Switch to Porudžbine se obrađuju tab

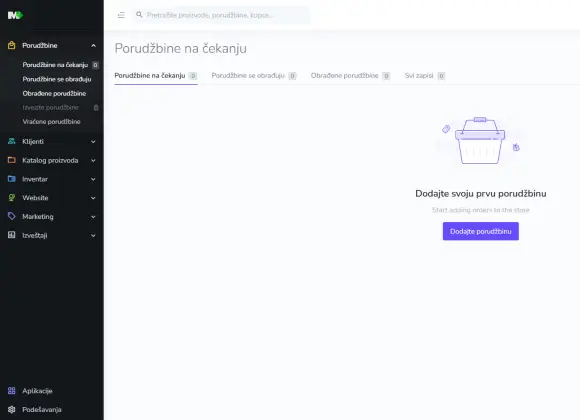point(254,76)
